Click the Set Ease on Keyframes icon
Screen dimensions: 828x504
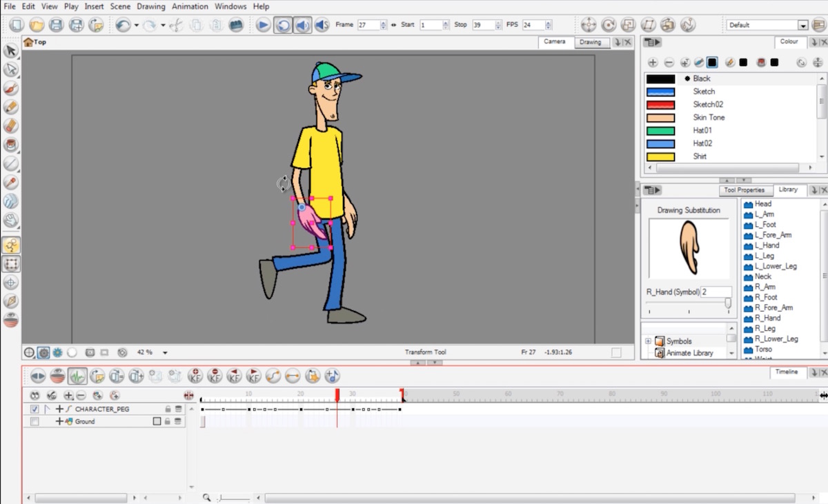(273, 376)
